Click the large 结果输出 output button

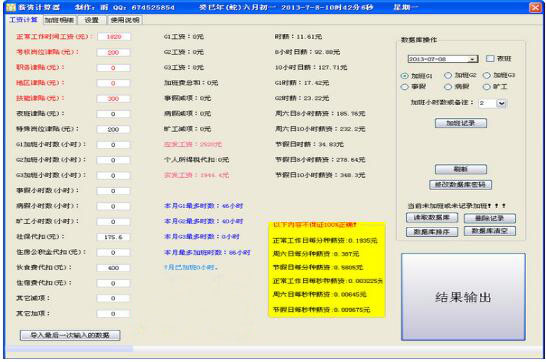(x=463, y=297)
